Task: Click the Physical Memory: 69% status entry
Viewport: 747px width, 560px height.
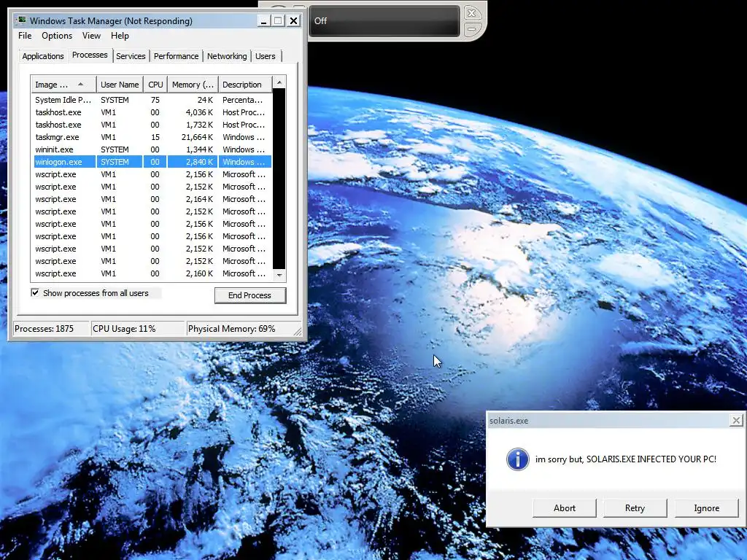Action: click(239, 329)
